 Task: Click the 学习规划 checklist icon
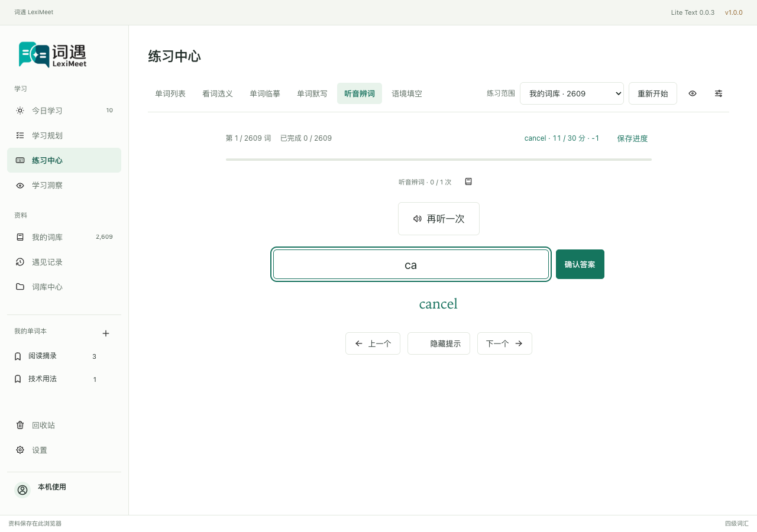coord(20,135)
